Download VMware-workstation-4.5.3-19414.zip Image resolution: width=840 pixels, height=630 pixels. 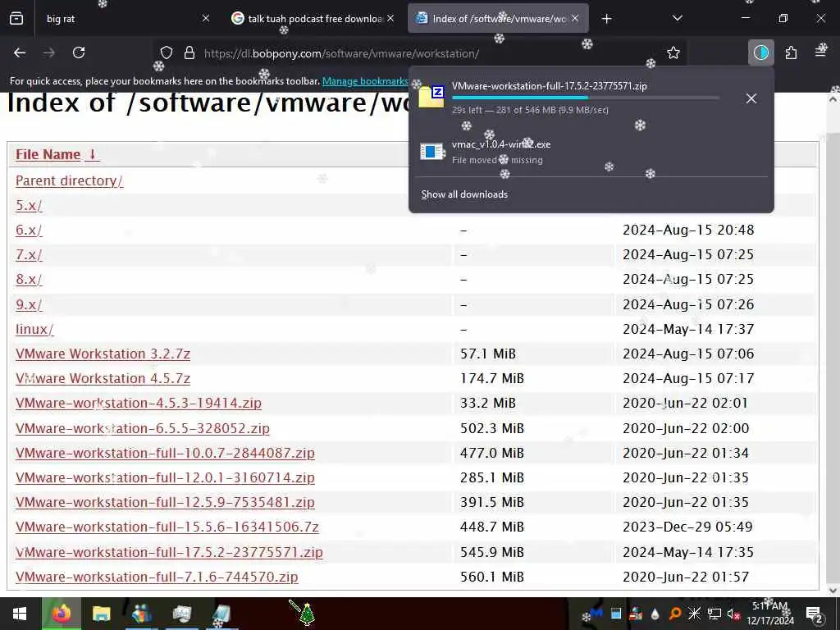click(x=138, y=404)
